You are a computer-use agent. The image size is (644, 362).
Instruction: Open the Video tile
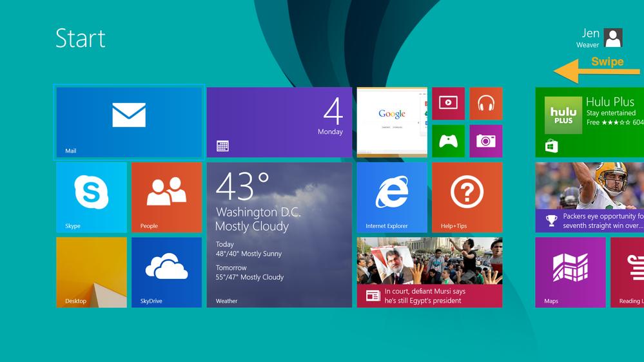click(449, 104)
